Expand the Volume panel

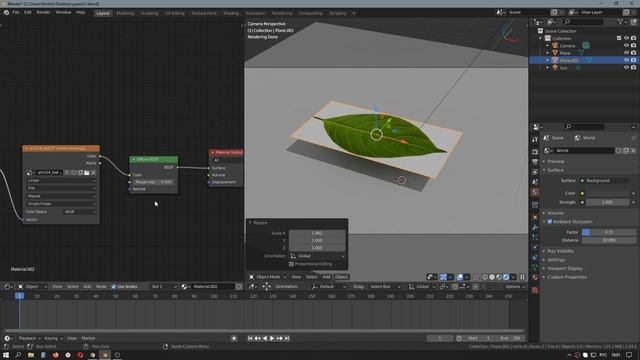(x=556, y=213)
